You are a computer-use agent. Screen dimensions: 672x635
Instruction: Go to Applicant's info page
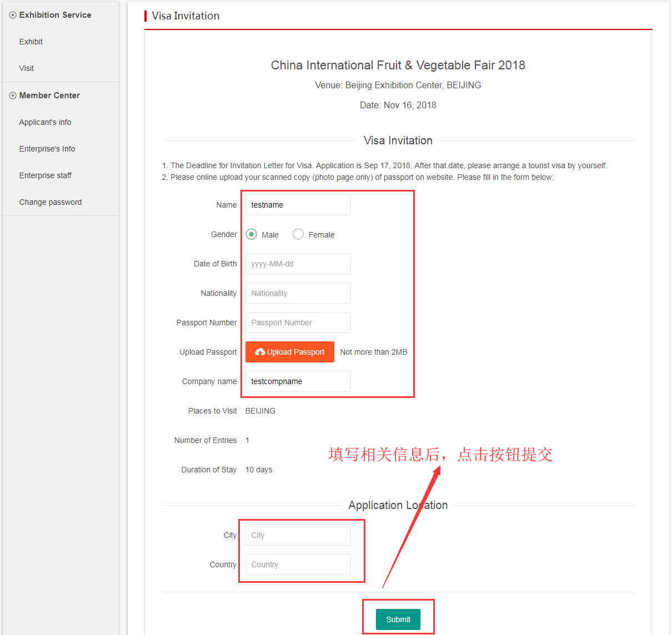pyautogui.click(x=45, y=122)
